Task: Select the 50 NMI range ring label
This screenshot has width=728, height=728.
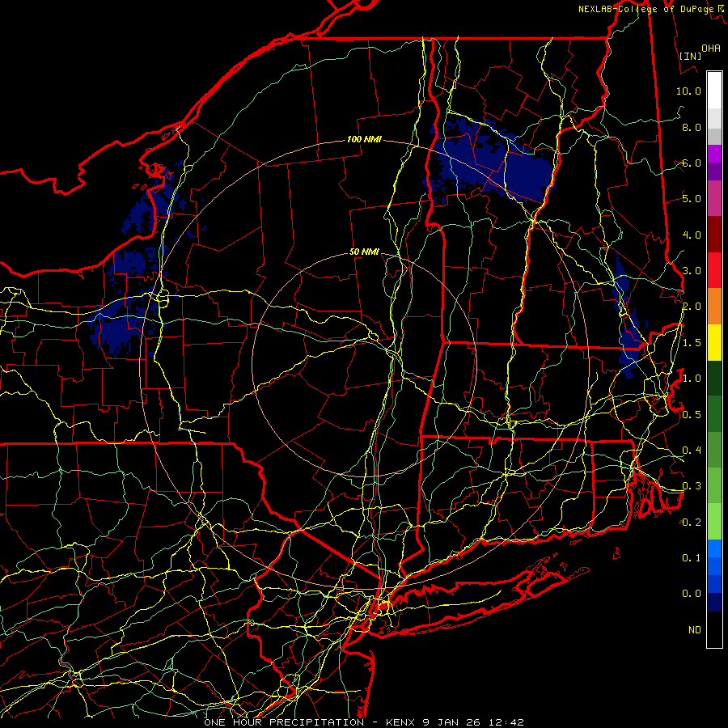Action: tap(365, 252)
